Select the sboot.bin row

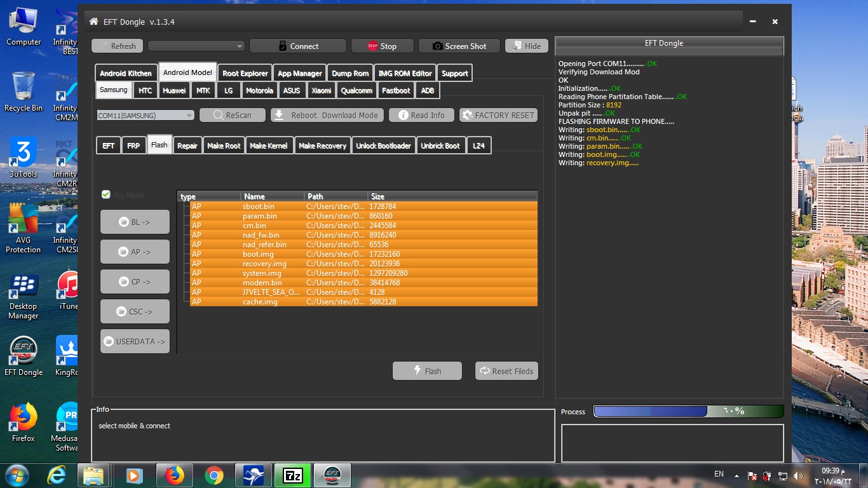[x=363, y=207]
